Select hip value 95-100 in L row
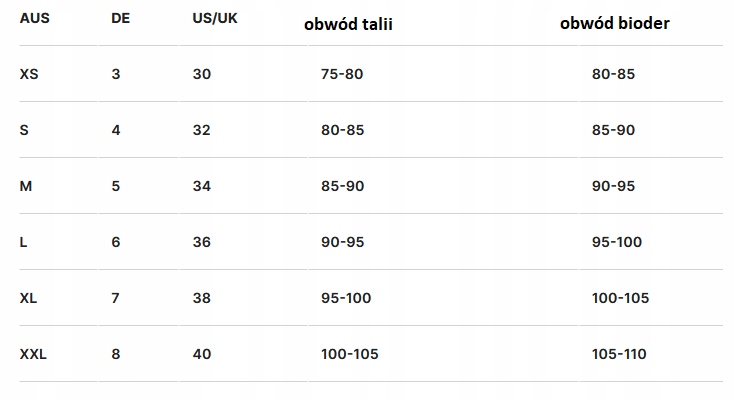 [616, 242]
